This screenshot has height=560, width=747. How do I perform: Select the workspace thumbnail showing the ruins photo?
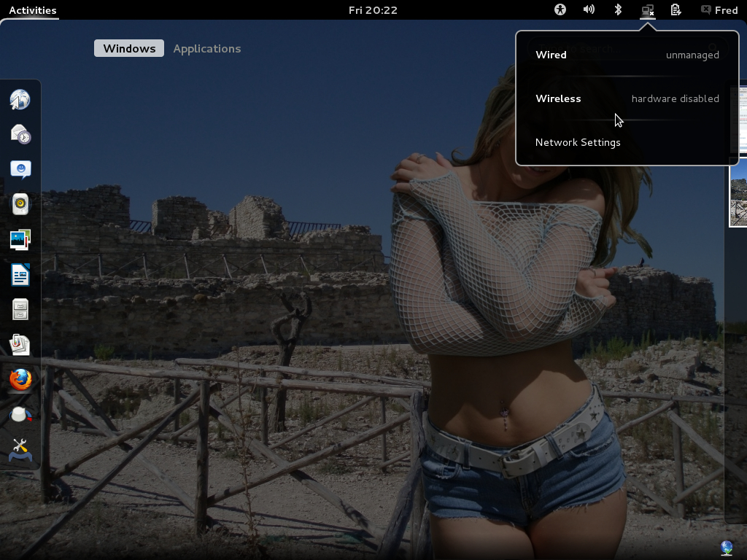point(738,192)
